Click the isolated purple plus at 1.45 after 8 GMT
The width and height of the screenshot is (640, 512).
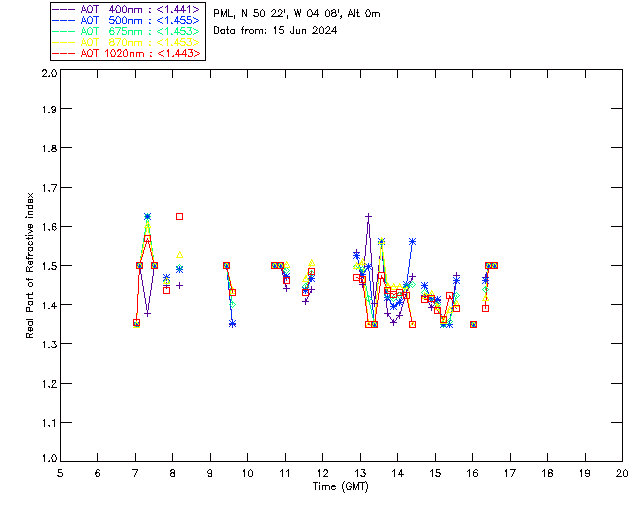click(x=180, y=285)
